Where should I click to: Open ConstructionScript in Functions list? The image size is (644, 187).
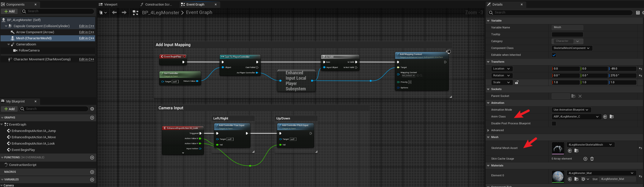[23, 165]
